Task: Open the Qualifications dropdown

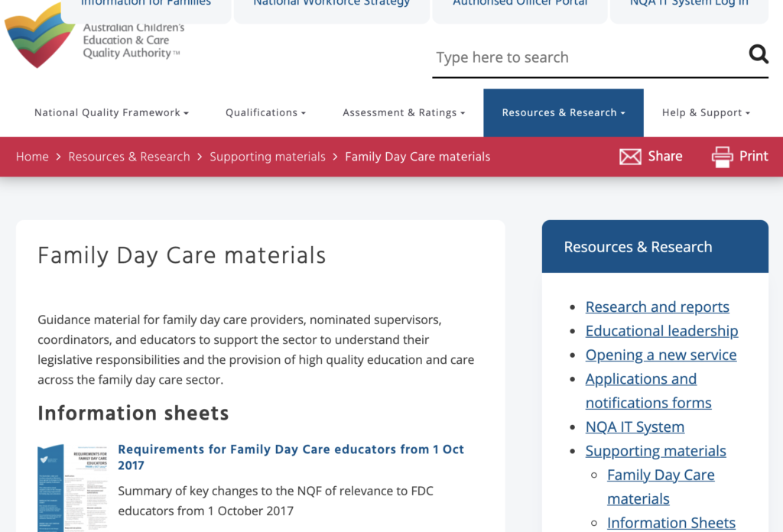Action: point(265,112)
